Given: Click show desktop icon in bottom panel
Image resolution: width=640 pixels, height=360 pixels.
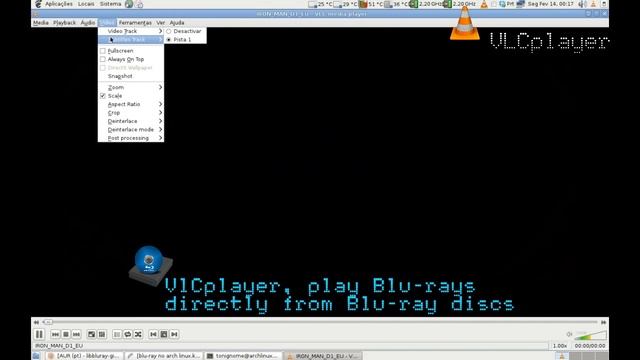Looking at the screenshot, I should (x=36, y=356).
